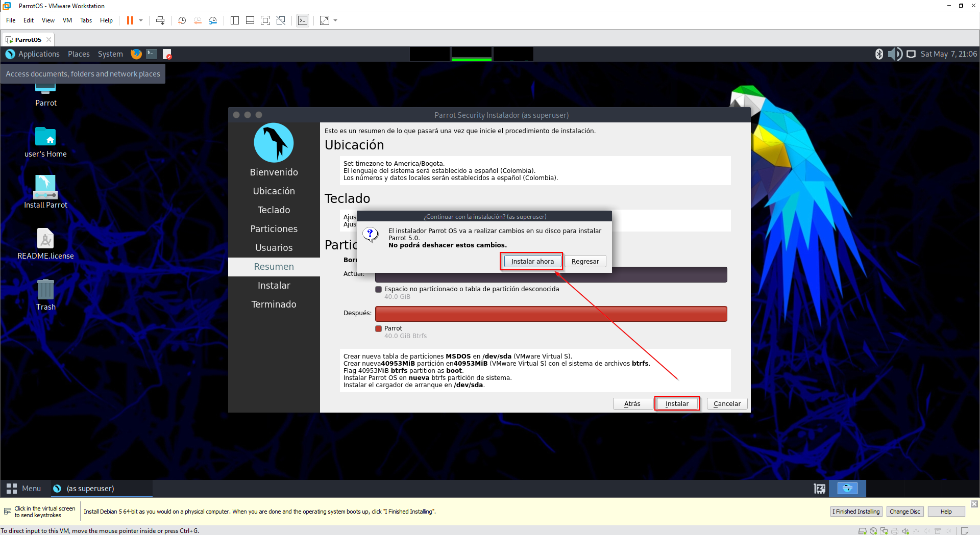
Task: Click the Change Disc button
Action: 904,512
